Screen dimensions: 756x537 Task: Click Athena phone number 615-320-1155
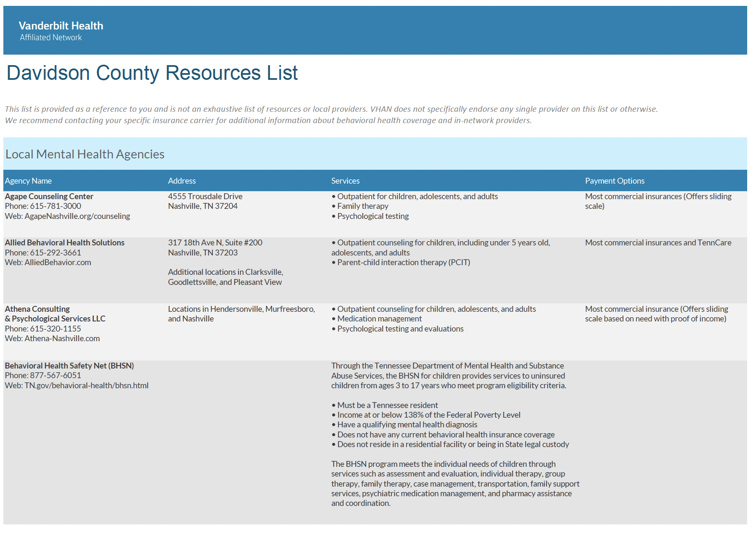[56, 329]
